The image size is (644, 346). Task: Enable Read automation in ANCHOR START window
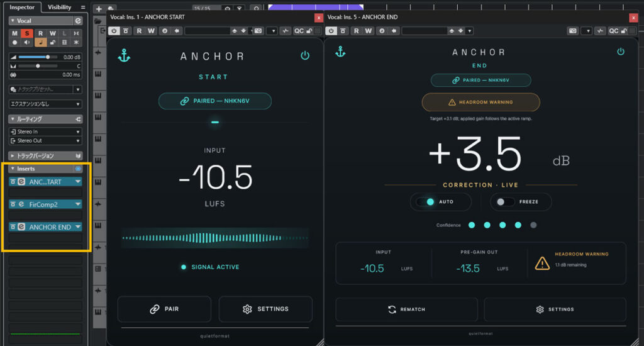coord(139,31)
